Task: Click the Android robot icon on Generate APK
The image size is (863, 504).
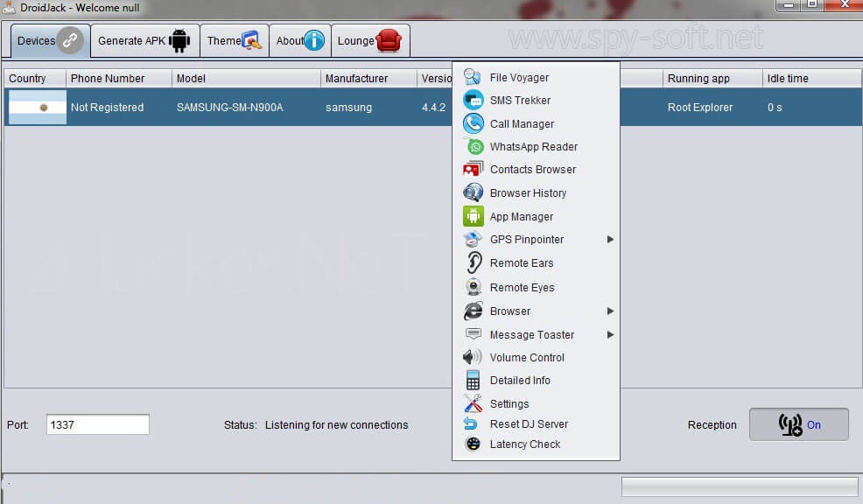Action: point(179,40)
